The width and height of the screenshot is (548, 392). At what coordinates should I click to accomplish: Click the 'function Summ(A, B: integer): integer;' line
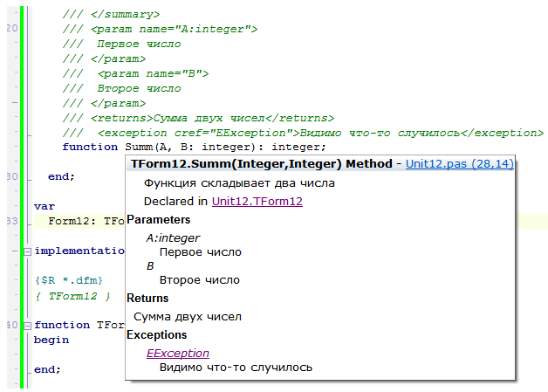click(194, 147)
